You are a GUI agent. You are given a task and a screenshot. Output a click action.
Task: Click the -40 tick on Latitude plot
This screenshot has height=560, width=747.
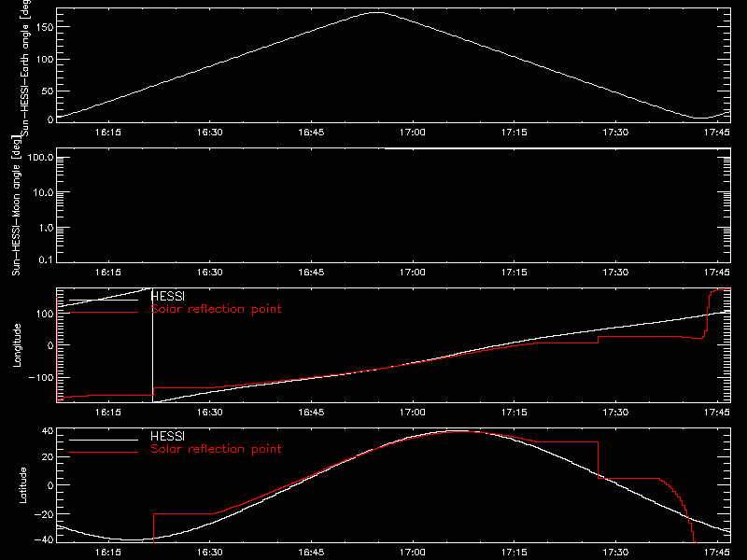point(44,539)
